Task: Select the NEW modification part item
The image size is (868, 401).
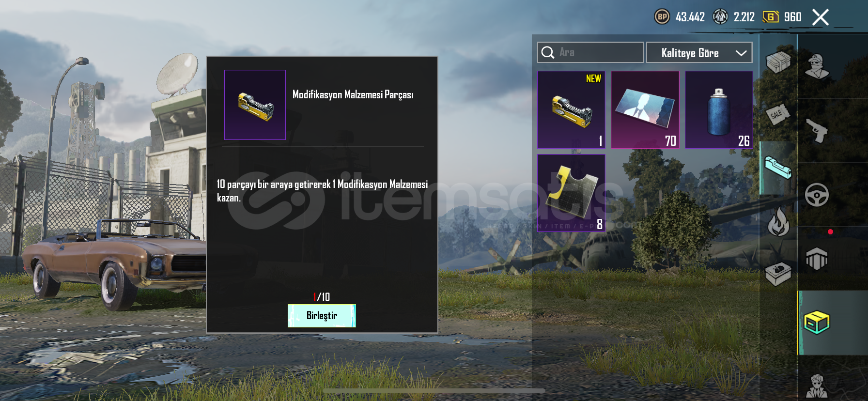Action: tap(571, 109)
